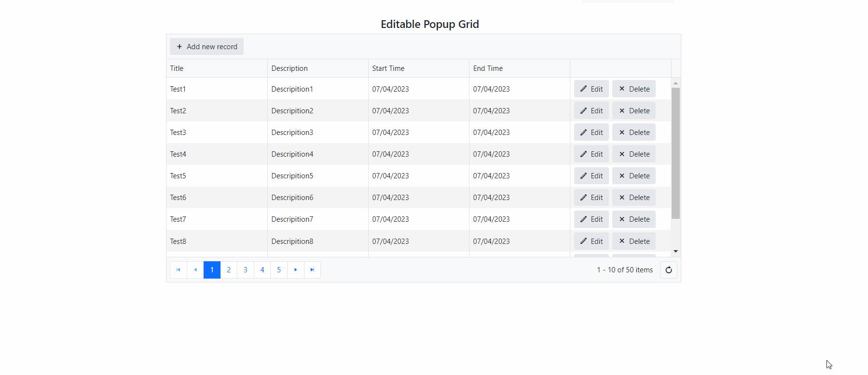Edit the Test1 row
The height and width of the screenshot is (375, 868).
point(591,89)
